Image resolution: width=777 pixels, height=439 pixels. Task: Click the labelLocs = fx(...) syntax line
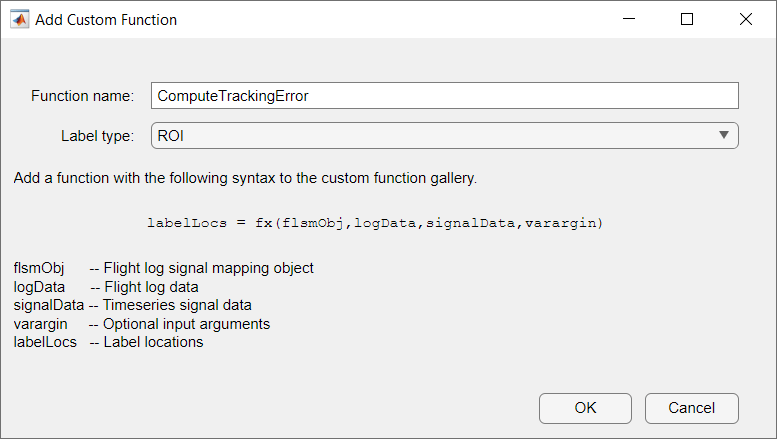click(375, 222)
